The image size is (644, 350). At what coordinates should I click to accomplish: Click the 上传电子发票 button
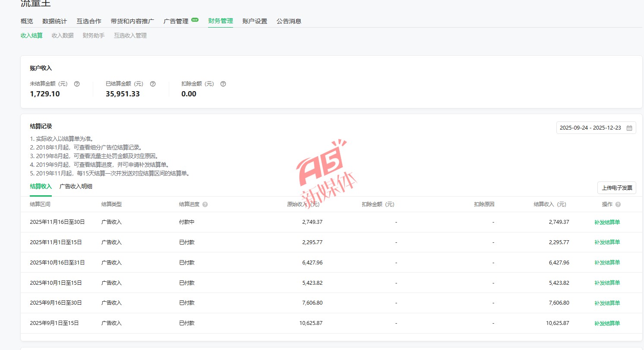(616, 188)
